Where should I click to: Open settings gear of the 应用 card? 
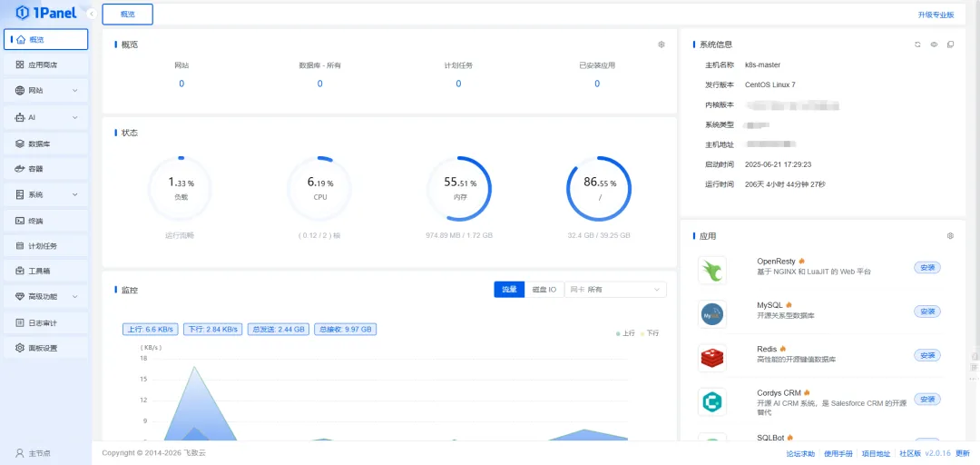950,236
